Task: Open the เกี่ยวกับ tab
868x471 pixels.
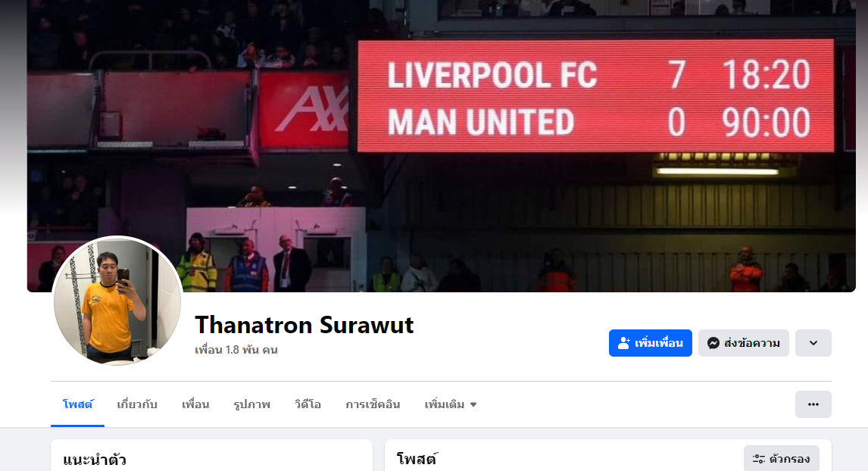Action: (137, 404)
